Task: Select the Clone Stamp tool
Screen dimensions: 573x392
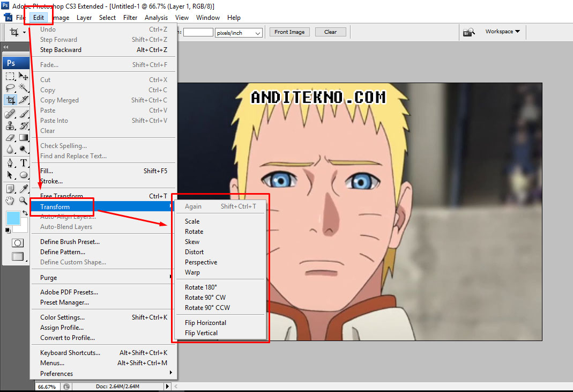Action: (10, 126)
